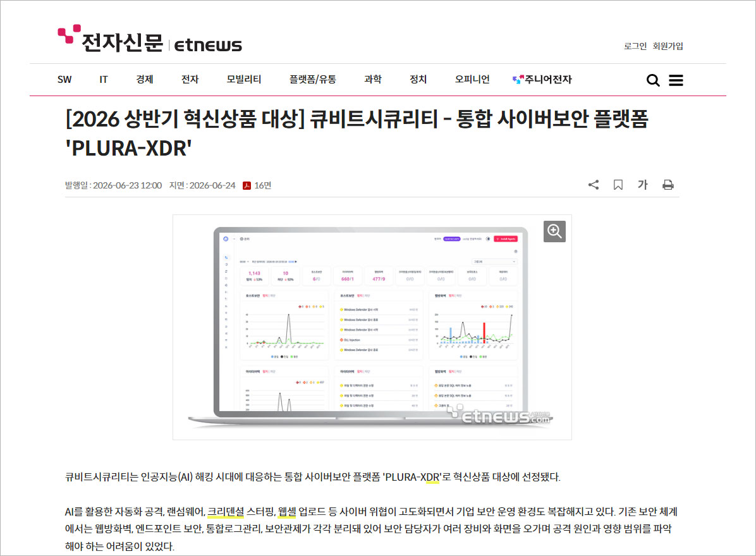Click the 회원가입 link
Screen dimensions: 756x556
[668, 46]
